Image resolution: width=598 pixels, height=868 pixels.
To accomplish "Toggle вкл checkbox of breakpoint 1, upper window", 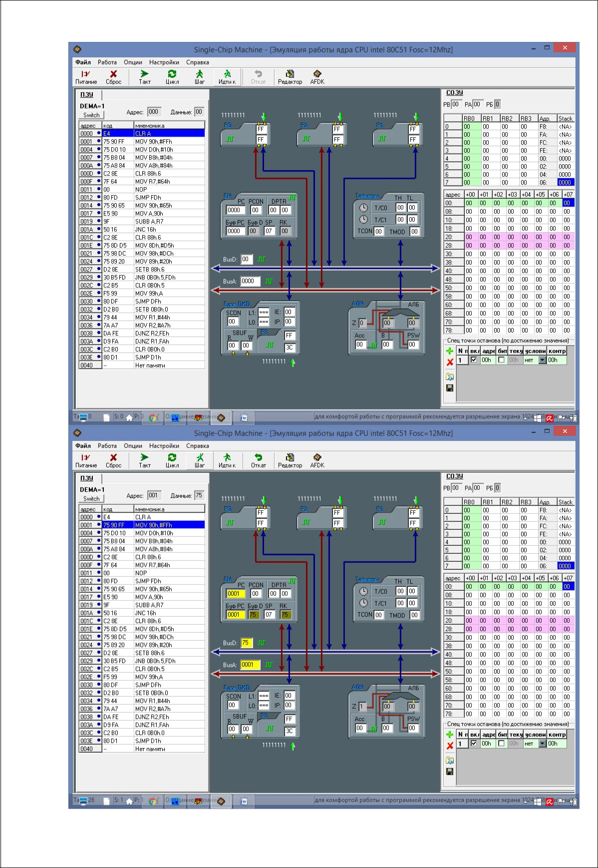I will (x=474, y=360).
